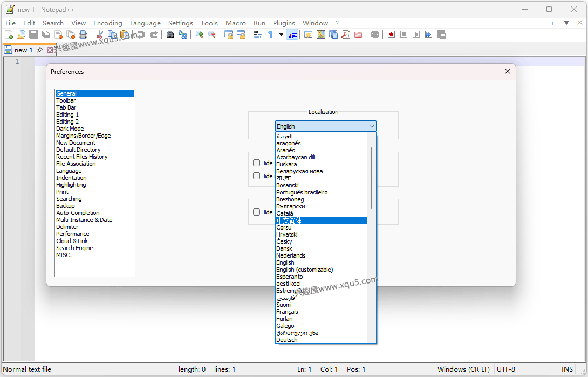Click the down-triangle at the menu bar's right

click(566, 23)
